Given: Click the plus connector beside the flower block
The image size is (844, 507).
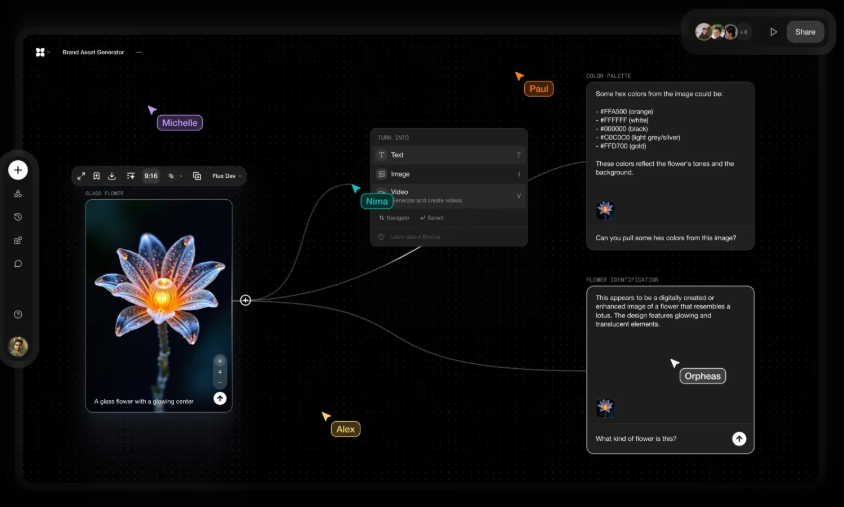Looking at the screenshot, I should (x=245, y=300).
